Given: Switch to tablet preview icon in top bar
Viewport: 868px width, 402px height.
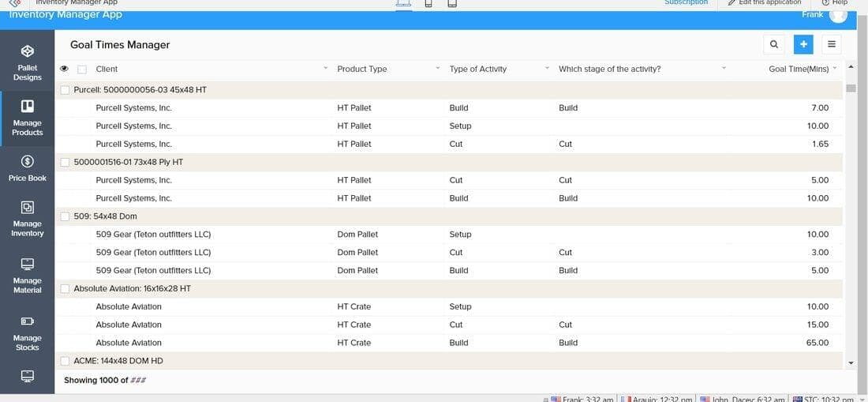Looking at the screenshot, I should click(x=451, y=4).
